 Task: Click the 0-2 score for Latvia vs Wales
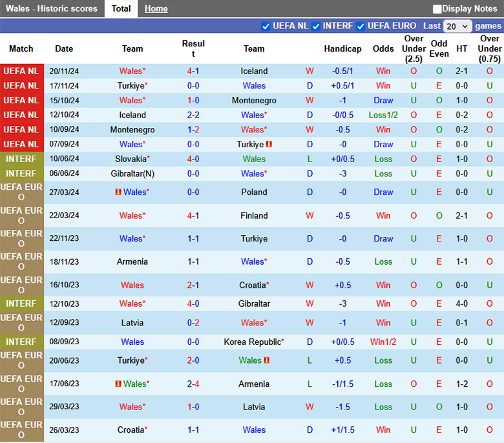coord(193,323)
